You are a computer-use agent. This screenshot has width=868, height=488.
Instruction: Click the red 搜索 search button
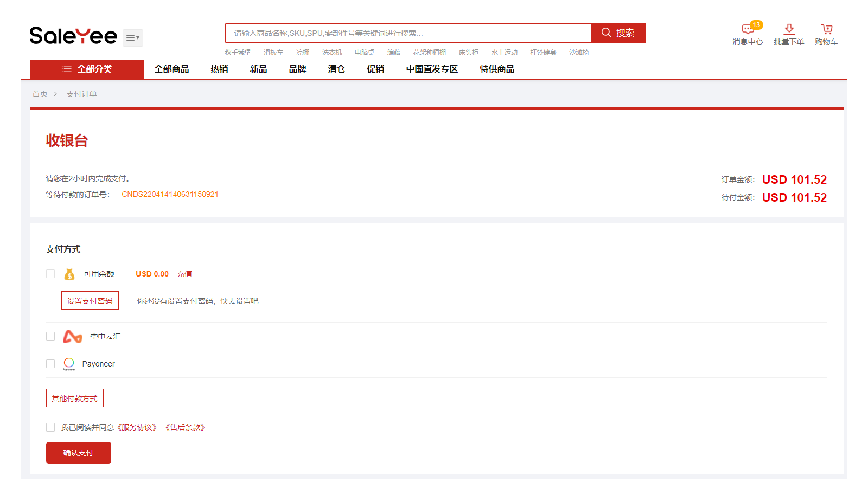click(x=618, y=33)
